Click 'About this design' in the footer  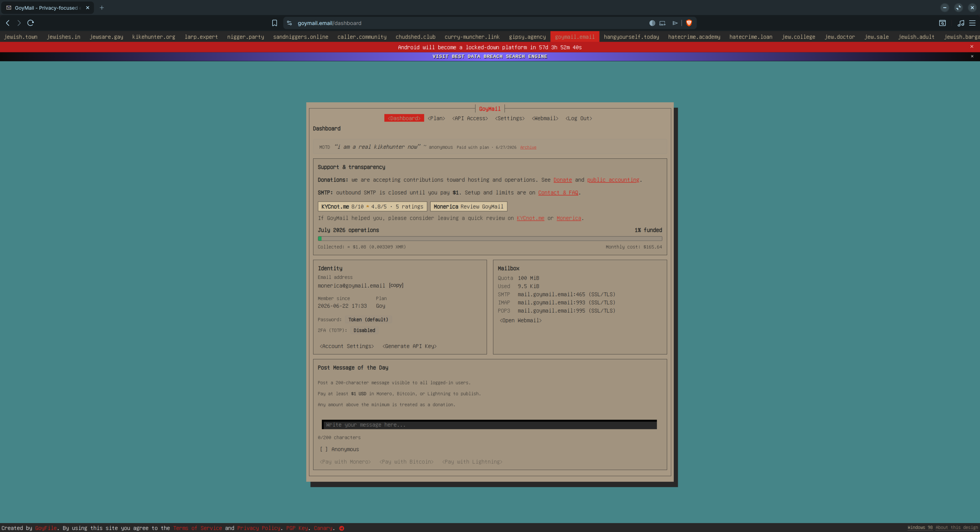click(x=956, y=527)
